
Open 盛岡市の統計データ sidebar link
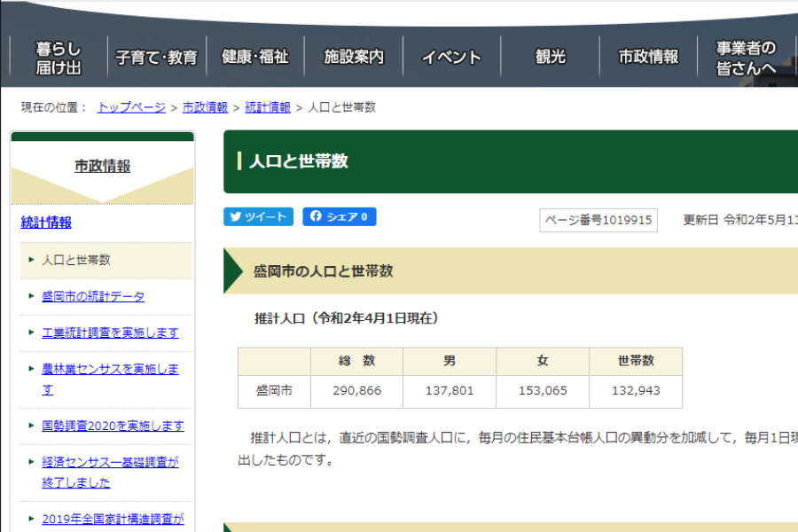tap(93, 296)
